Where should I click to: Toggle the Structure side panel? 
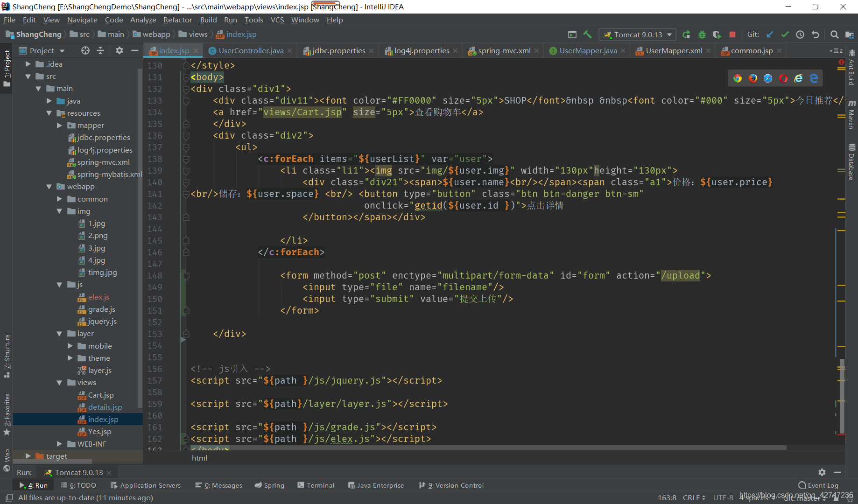point(7,356)
